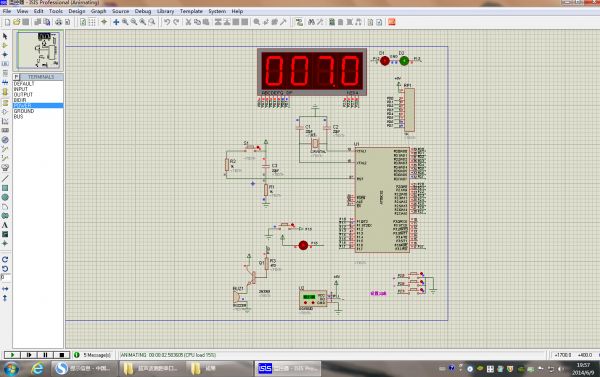Select the Junction Dot mode tool
Viewport: 600px width, 377px height.
point(5,54)
